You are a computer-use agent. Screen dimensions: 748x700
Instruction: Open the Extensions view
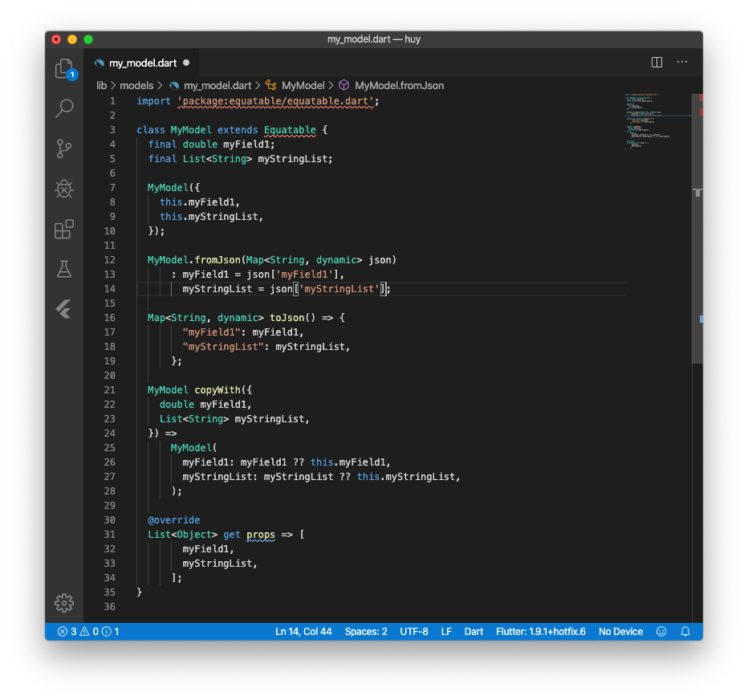tap(64, 229)
